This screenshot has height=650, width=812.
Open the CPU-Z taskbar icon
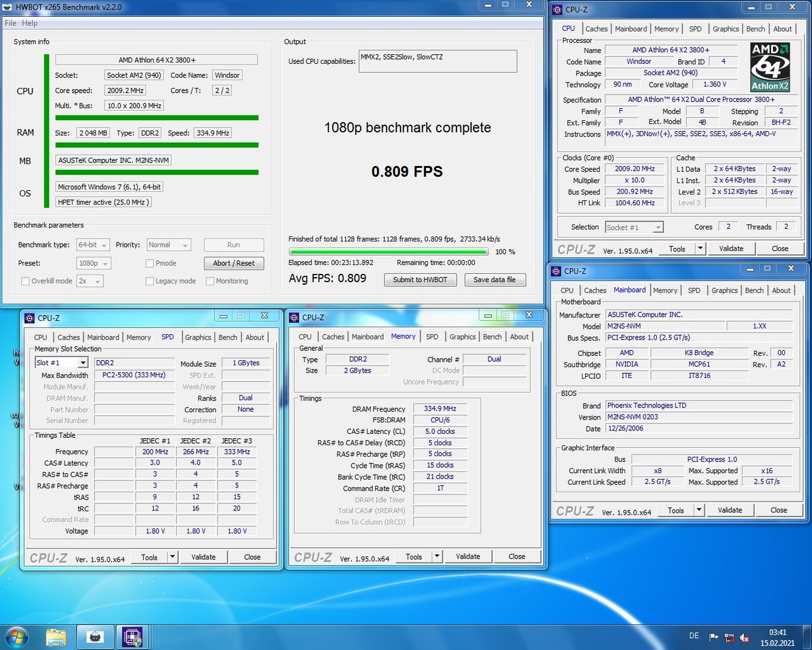pos(132,637)
